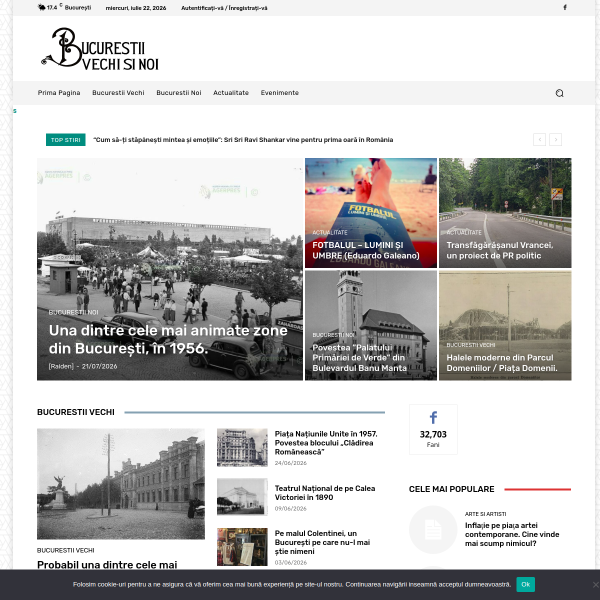Click ACTUALITATE tag on Fotbalul article
This screenshot has height=600, width=600.
coord(330,232)
